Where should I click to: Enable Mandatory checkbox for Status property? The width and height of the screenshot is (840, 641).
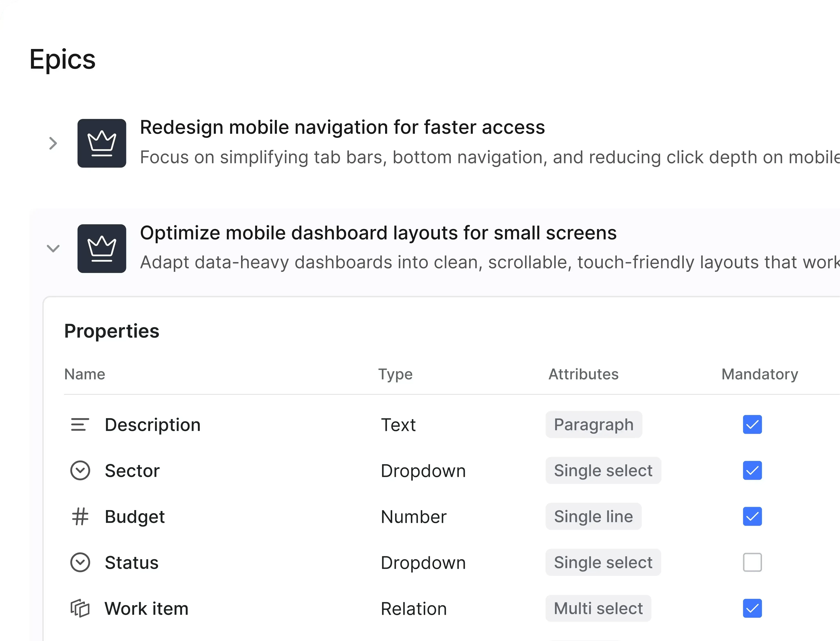coord(752,562)
